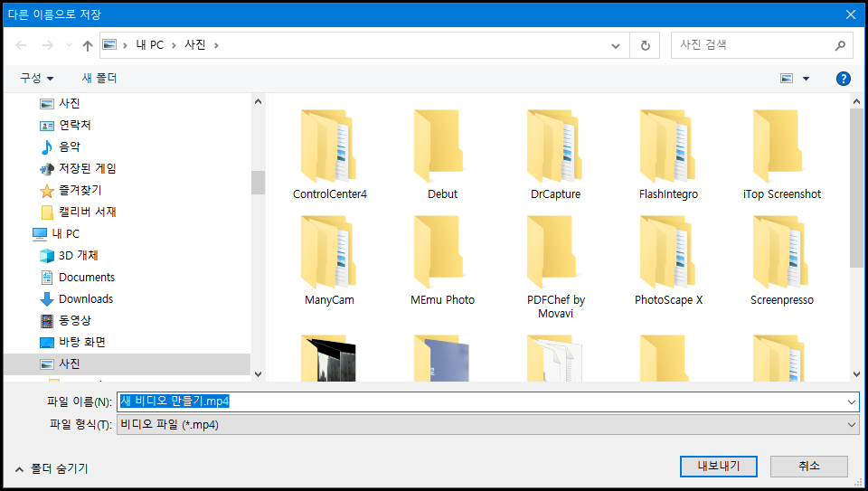Select the PhotoScape X folder
The width and height of the screenshot is (868, 491).
click(668, 260)
